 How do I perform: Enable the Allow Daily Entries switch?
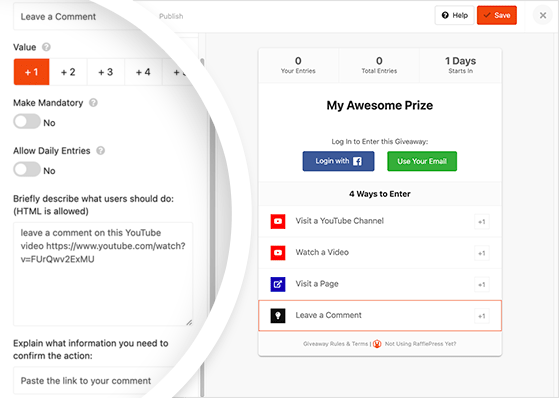click(x=27, y=169)
